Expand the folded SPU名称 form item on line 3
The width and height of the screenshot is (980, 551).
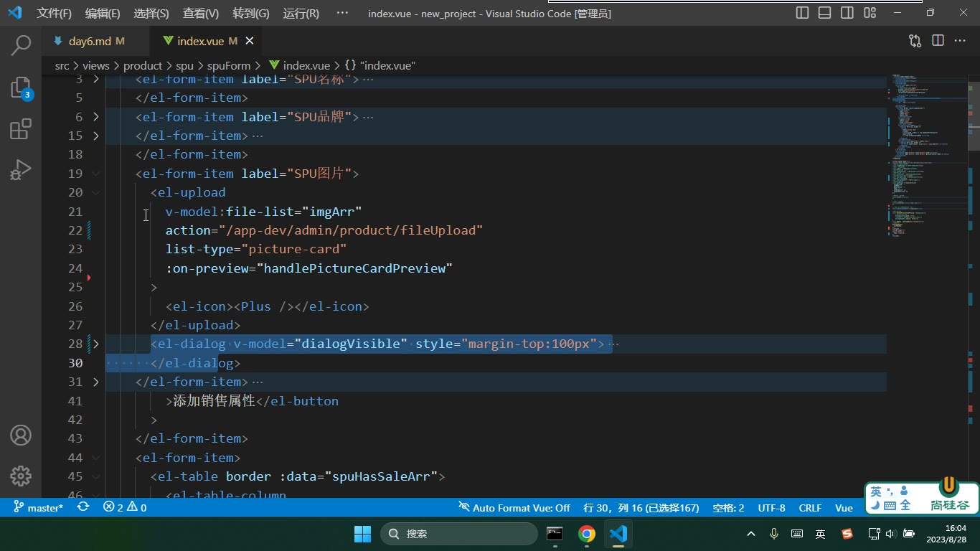coord(96,79)
